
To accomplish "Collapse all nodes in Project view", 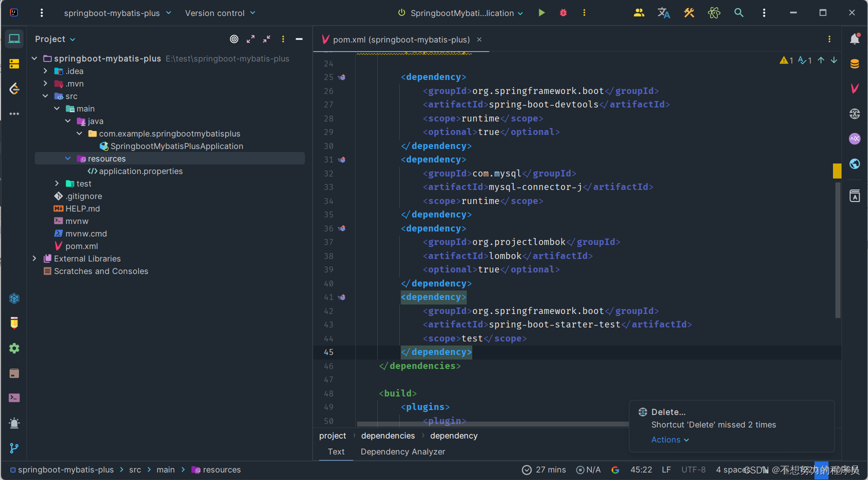I will [x=266, y=39].
